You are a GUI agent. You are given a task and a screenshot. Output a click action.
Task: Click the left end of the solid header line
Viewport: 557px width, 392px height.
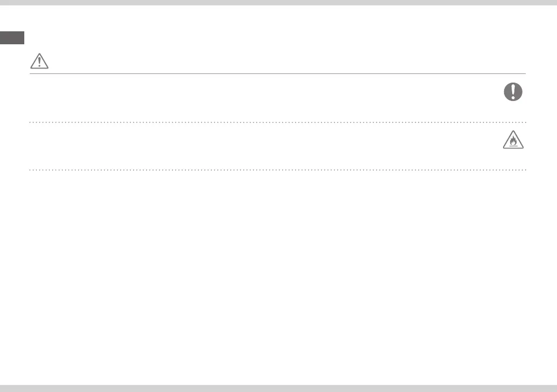click(31, 73)
